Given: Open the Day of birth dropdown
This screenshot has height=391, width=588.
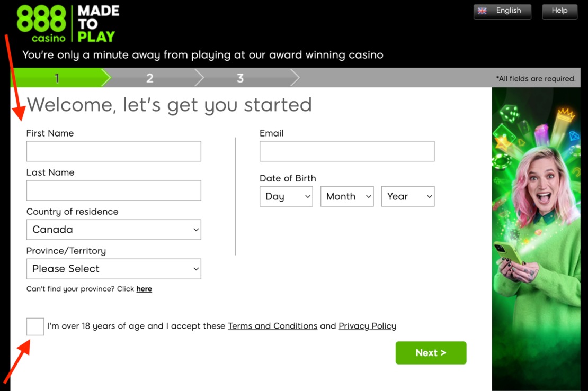Looking at the screenshot, I should point(286,197).
